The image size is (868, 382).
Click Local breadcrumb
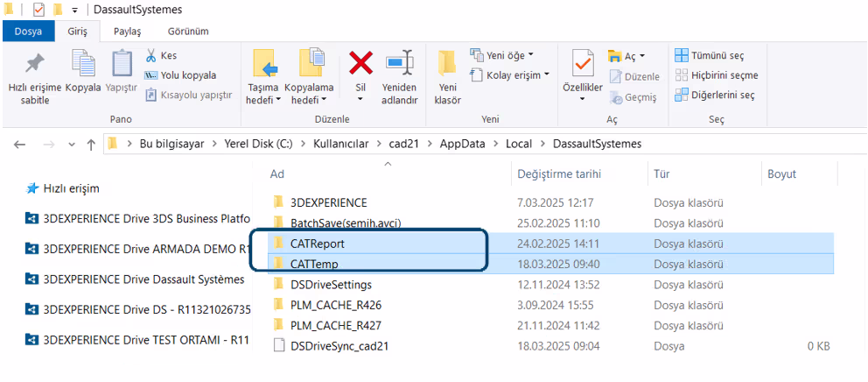[519, 145]
